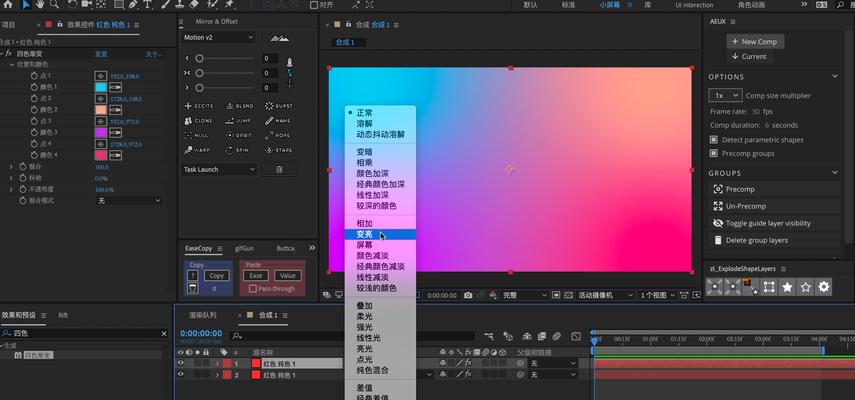Screen dimensions: 855x400
Task: Switch to the 渲染队列 tab
Action: [x=203, y=315]
